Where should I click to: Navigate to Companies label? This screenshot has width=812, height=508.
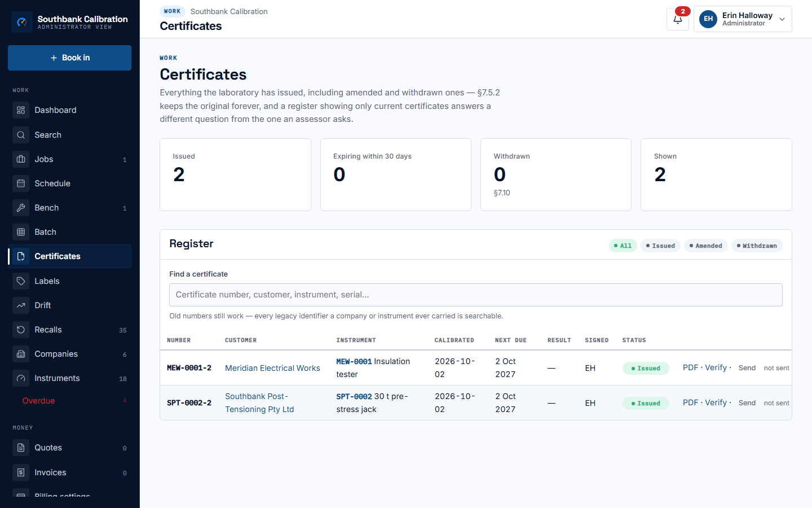56,354
